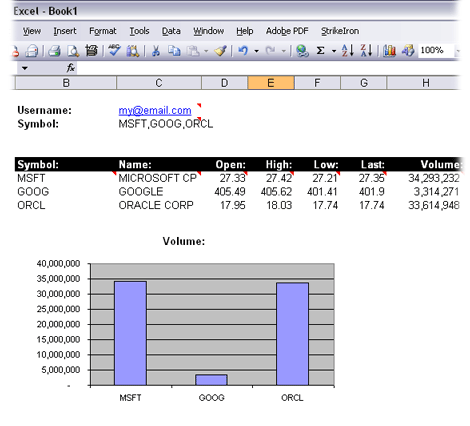Select column G header
This screenshot has width=470, height=426.
[x=364, y=83]
